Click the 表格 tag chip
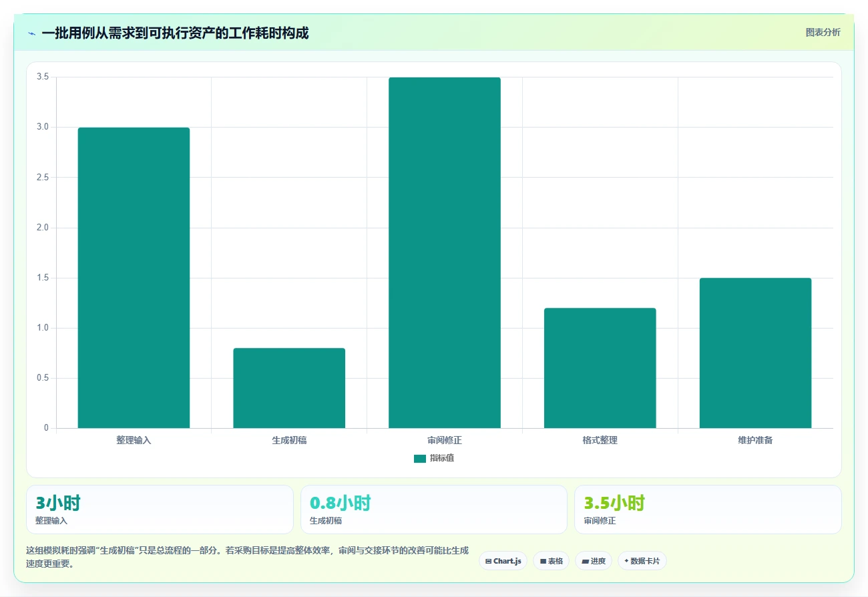Image resolution: width=868 pixels, height=597 pixels. click(x=552, y=561)
